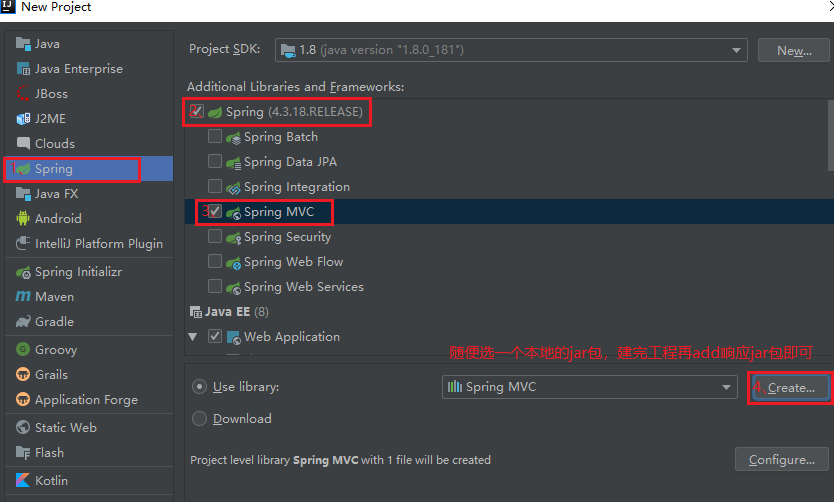Image resolution: width=834 pixels, height=502 pixels.
Task: Click the Configure... button
Action: (781, 459)
